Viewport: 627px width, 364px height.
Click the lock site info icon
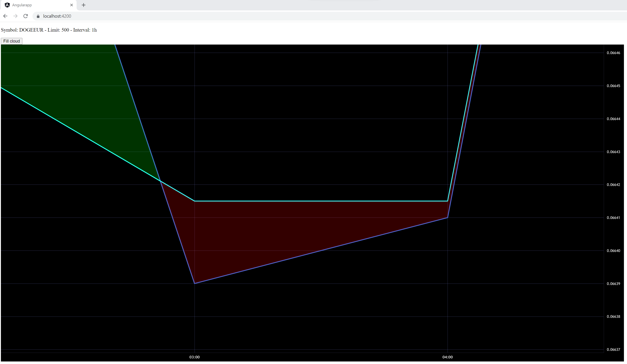(38, 16)
